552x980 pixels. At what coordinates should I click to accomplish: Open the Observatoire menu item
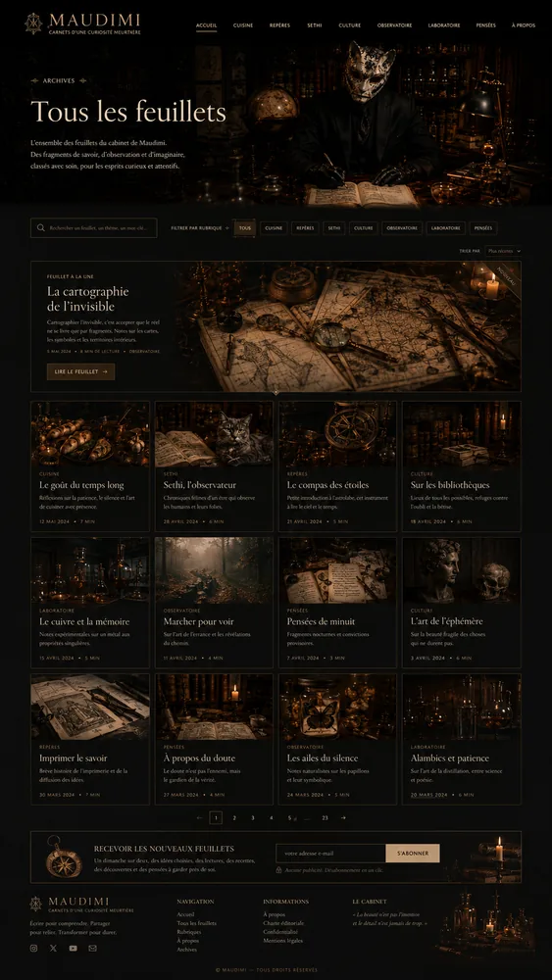pyautogui.click(x=394, y=25)
